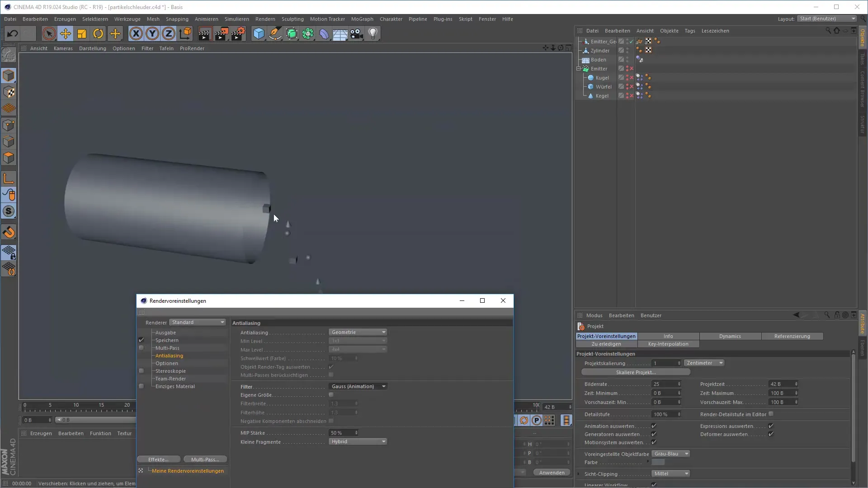Switch to the Key-Interpolation tab

[x=668, y=344]
